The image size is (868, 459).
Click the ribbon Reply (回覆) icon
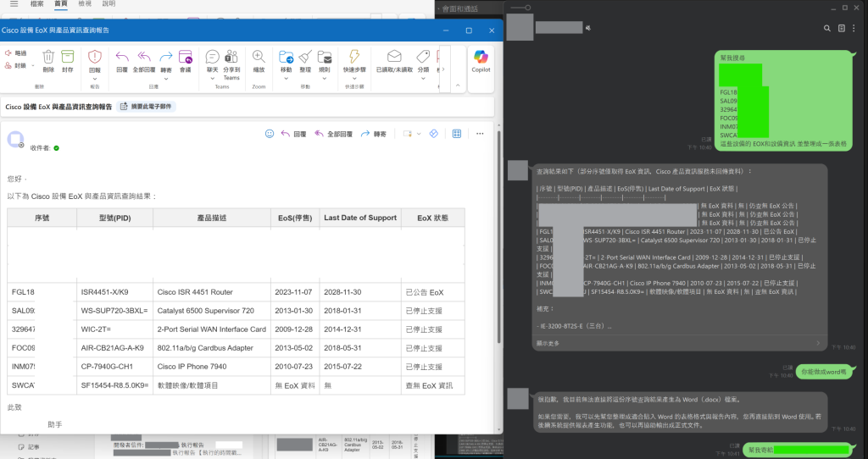click(x=122, y=57)
